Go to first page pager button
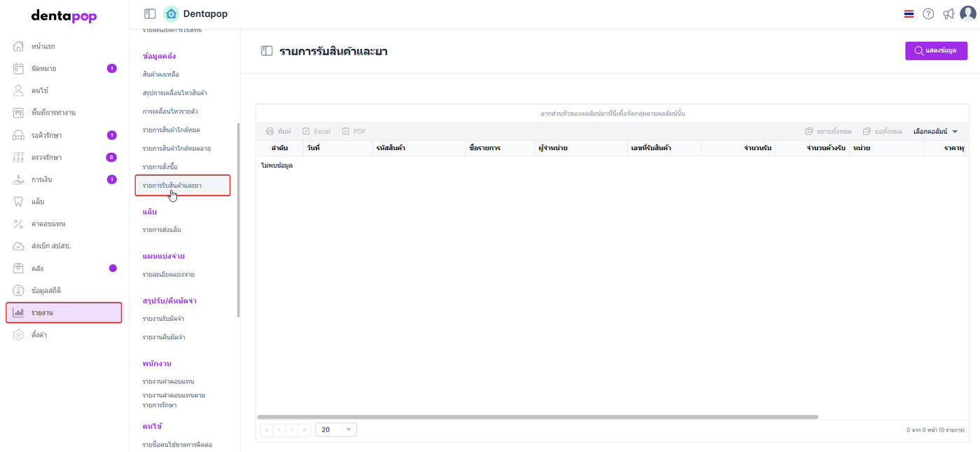The width and height of the screenshot is (980, 452). pyautogui.click(x=267, y=430)
